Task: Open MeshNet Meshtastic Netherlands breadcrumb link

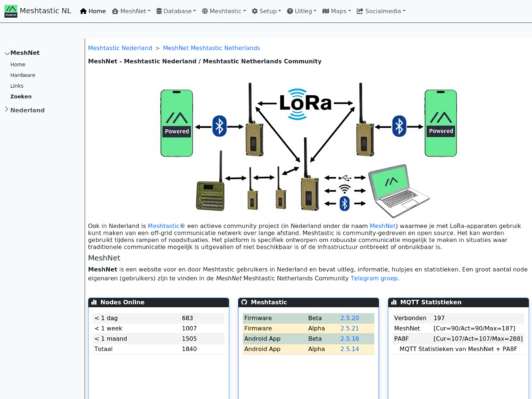Action: click(211, 48)
